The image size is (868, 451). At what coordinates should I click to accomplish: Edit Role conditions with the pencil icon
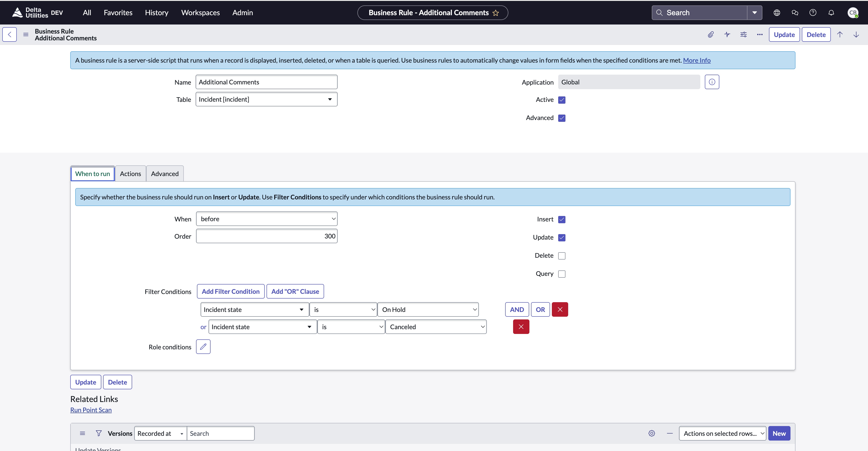pos(203,346)
